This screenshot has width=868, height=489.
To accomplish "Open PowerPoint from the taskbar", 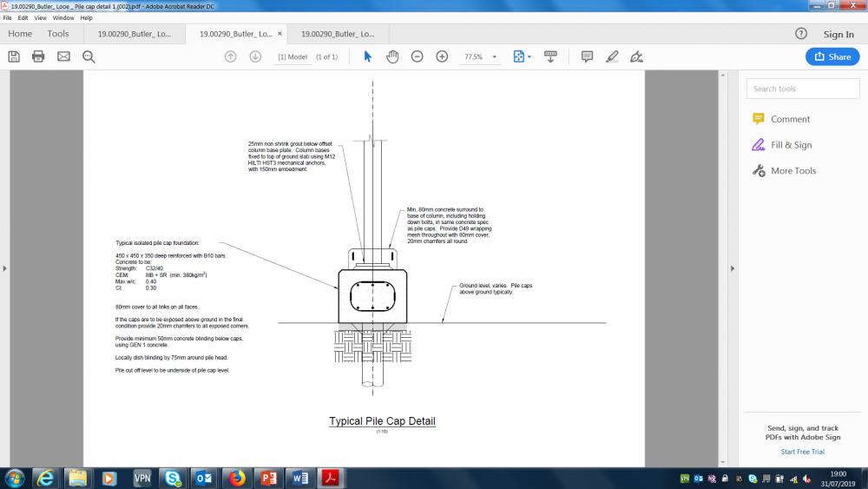I will 268,479.
